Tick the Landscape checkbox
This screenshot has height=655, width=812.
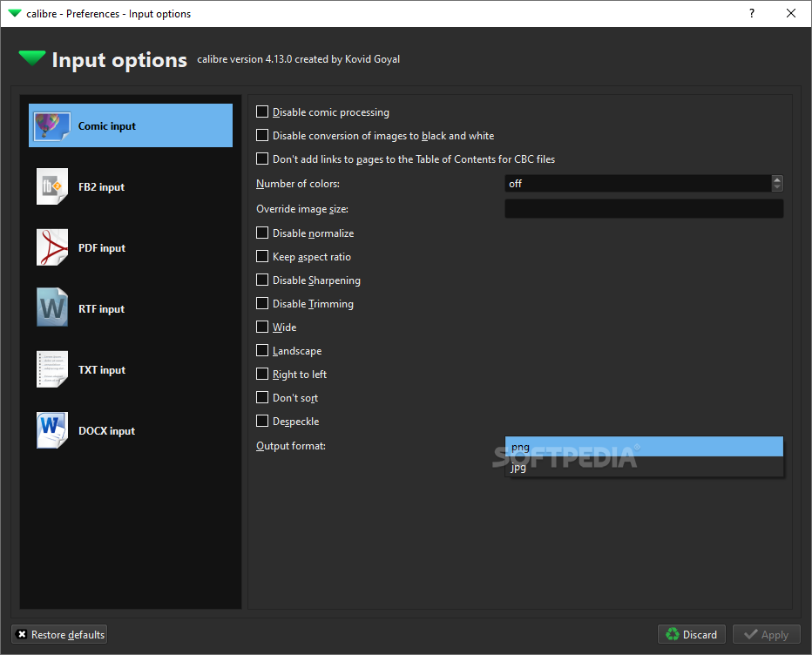[x=262, y=350]
